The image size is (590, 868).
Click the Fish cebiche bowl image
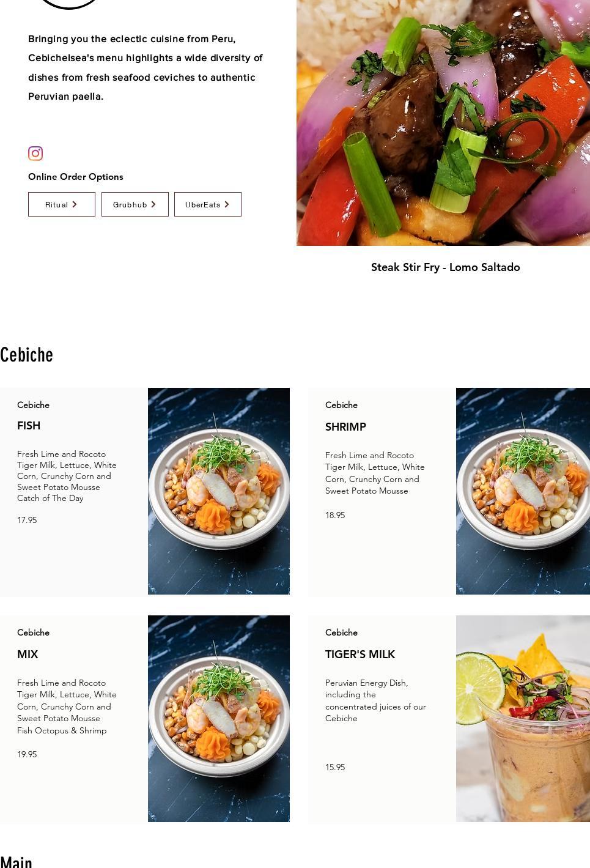coord(219,491)
